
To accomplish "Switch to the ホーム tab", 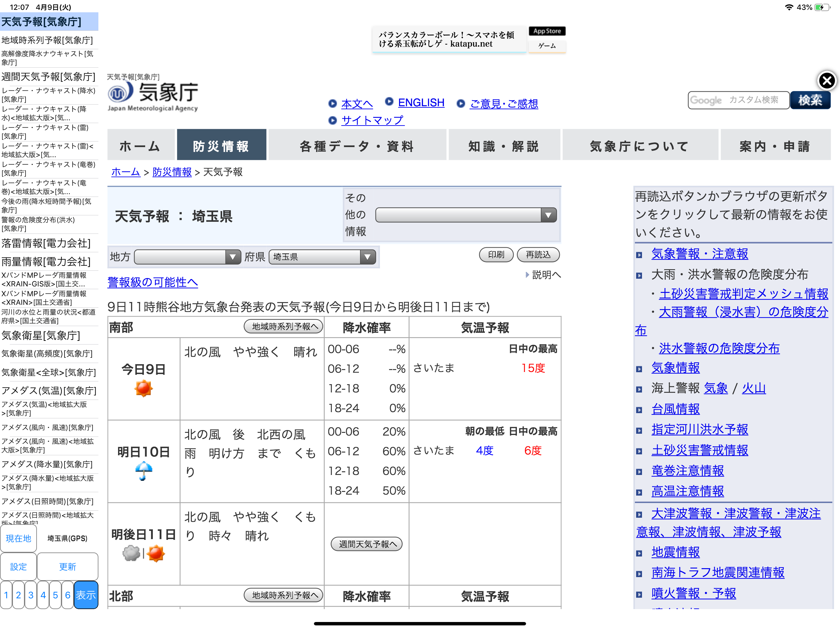I will point(141,145).
